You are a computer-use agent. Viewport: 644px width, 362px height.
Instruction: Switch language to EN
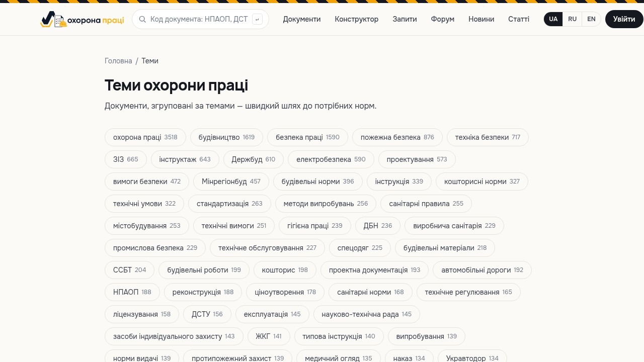pos(591,19)
